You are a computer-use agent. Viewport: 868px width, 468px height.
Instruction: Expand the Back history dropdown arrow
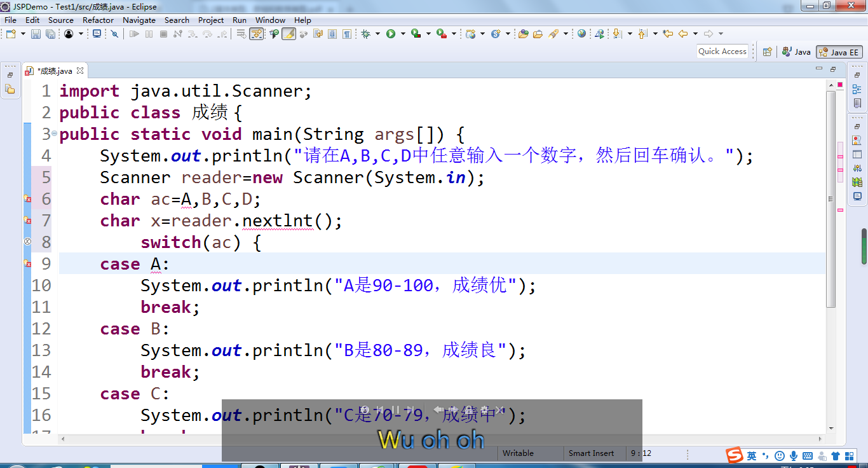coord(695,34)
